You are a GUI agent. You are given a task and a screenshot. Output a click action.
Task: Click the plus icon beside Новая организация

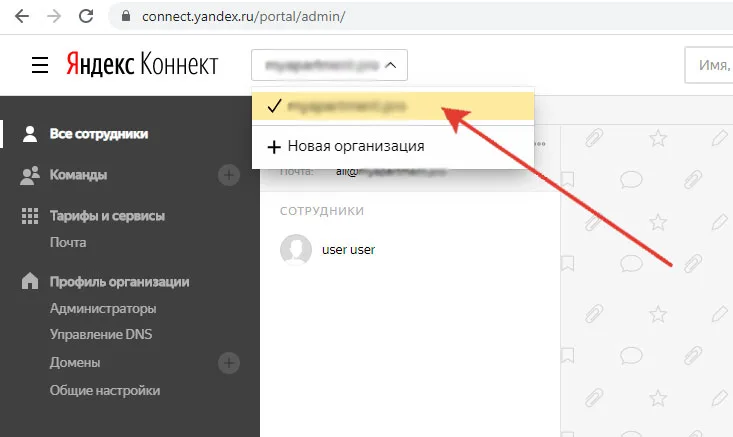point(274,147)
